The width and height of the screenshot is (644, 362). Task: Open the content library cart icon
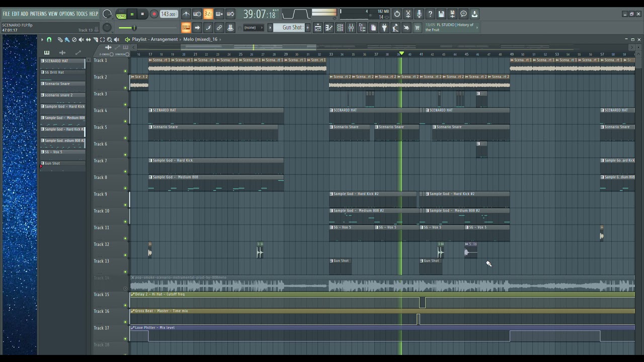coord(417,28)
